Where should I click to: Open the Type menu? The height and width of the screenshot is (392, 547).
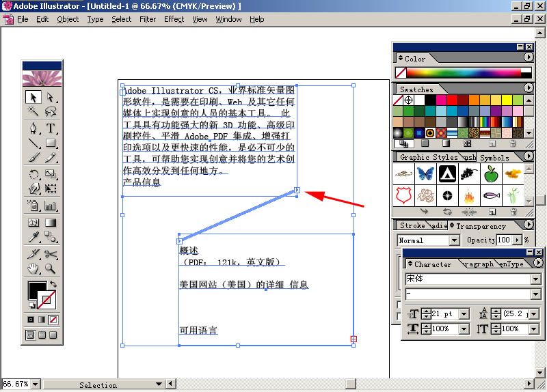95,20
